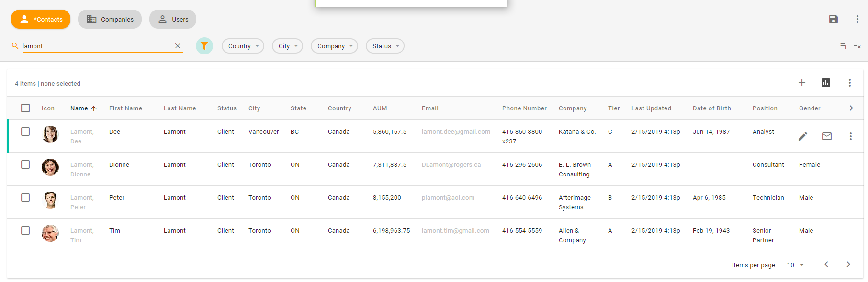
Task: Open the chart view icon
Action: (826, 83)
